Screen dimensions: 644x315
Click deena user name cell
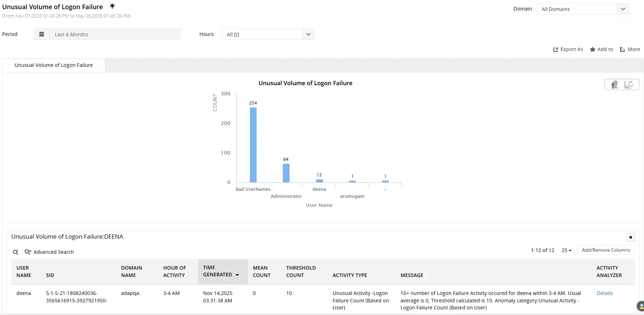pos(24,293)
